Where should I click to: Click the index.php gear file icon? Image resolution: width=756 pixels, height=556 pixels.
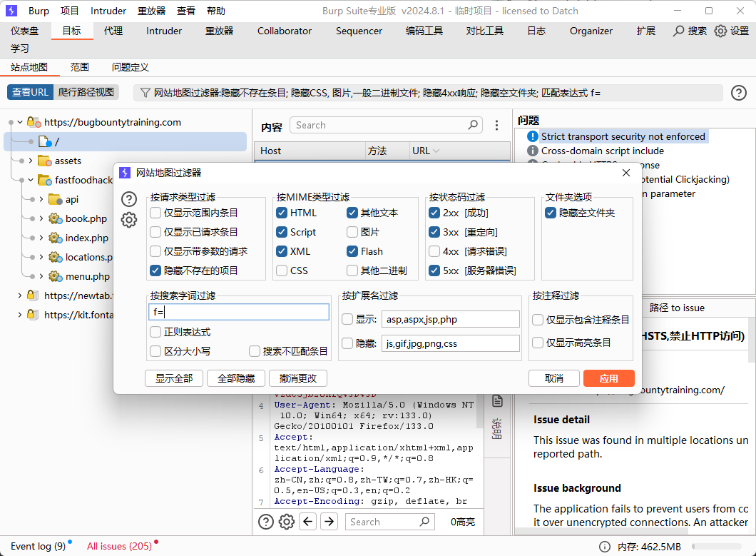(x=56, y=238)
